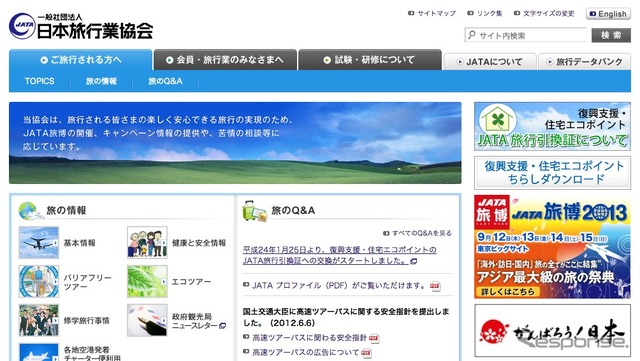Open 文字サイズの変更 link
The height and width of the screenshot is (361, 640).
pyautogui.click(x=549, y=13)
